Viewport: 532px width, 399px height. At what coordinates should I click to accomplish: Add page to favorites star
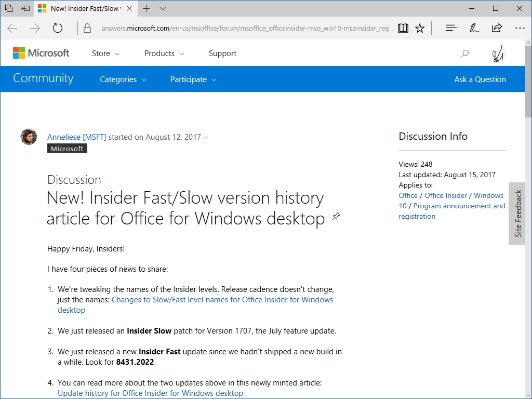[420, 28]
